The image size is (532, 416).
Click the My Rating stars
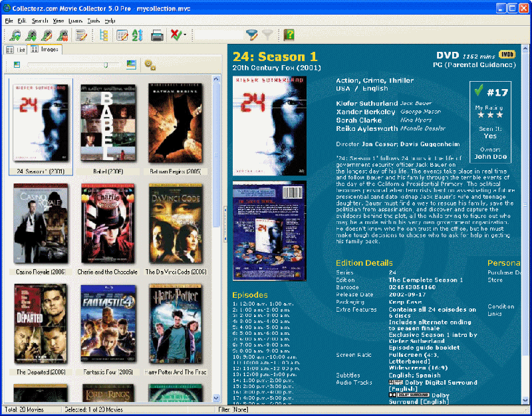[490, 114]
